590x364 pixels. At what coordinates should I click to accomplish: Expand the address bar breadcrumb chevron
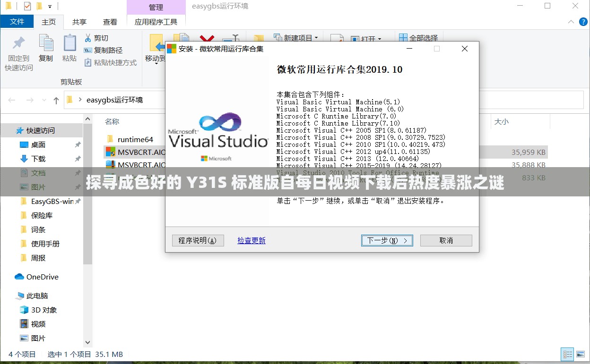[x=80, y=100]
